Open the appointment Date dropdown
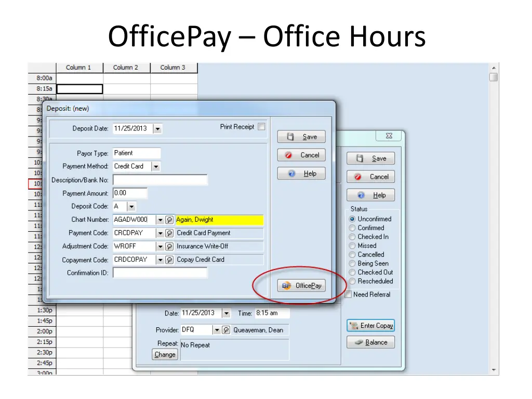The height and width of the screenshot is (399, 532). pyautogui.click(x=227, y=313)
